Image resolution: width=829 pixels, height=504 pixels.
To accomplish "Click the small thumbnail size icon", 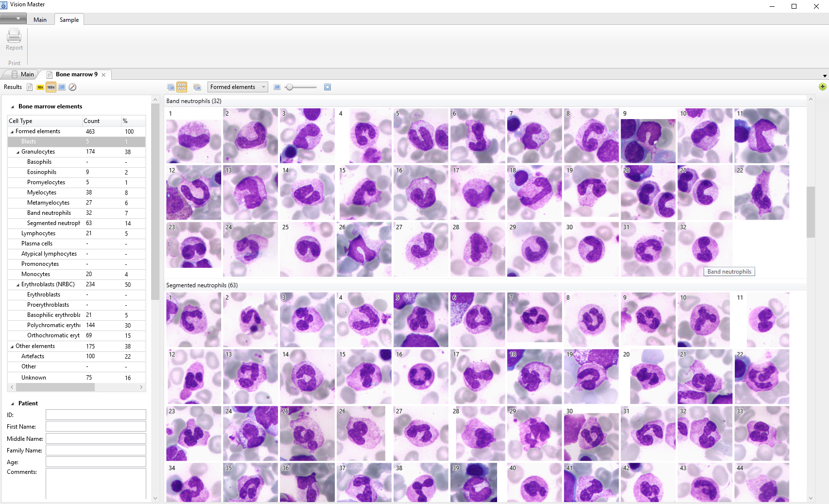I will click(277, 87).
